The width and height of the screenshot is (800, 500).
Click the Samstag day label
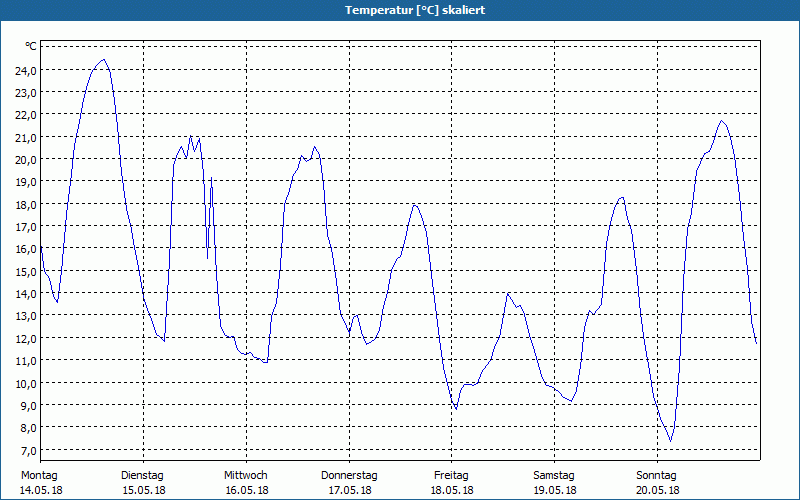coord(554,476)
